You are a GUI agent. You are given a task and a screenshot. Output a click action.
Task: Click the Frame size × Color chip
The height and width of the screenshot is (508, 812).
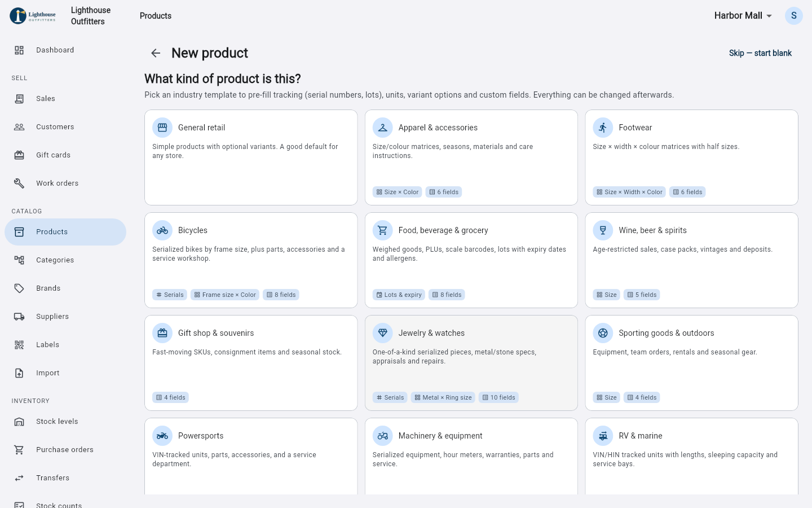[x=225, y=295]
